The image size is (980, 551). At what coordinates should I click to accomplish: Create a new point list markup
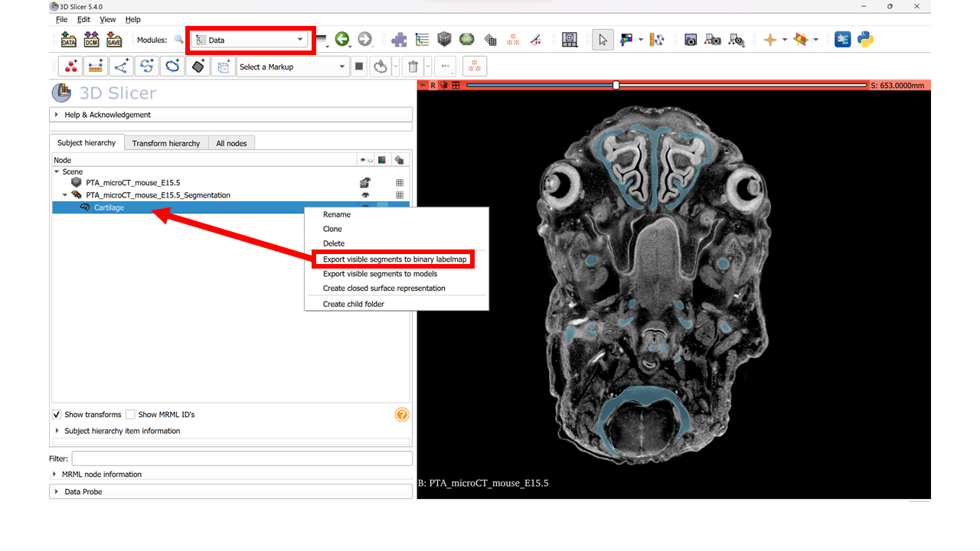tap(71, 67)
